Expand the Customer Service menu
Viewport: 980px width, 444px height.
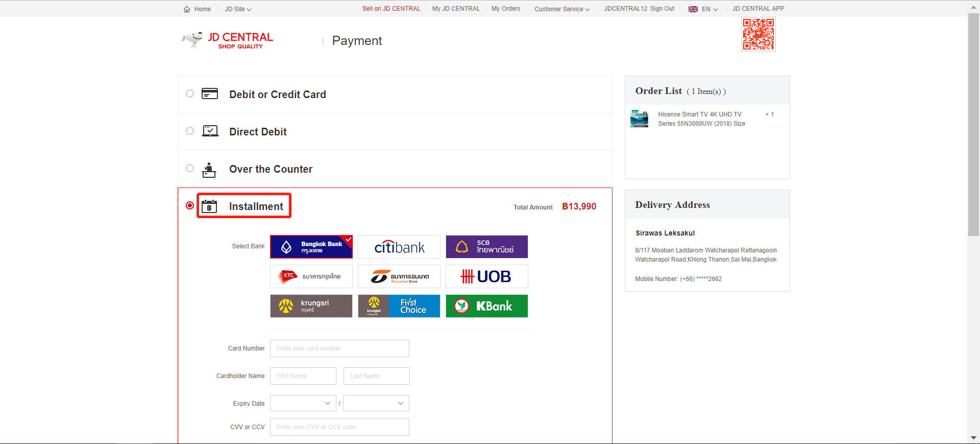(x=562, y=9)
